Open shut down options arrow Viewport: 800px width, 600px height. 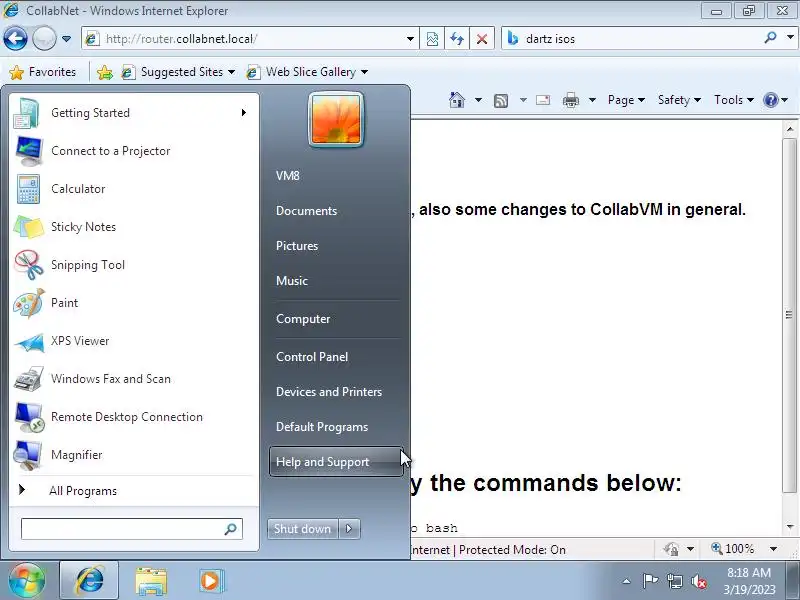(x=349, y=529)
